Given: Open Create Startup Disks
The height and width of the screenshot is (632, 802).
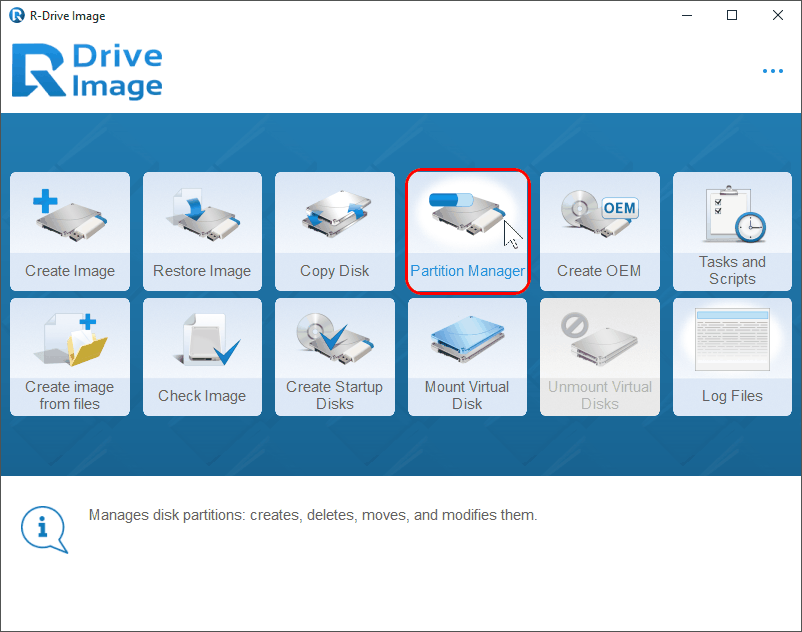Looking at the screenshot, I should (335, 357).
